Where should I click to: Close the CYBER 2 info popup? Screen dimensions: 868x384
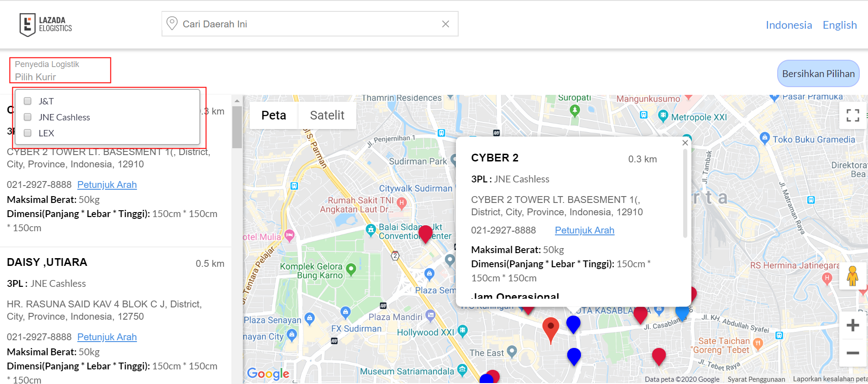pos(685,143)
